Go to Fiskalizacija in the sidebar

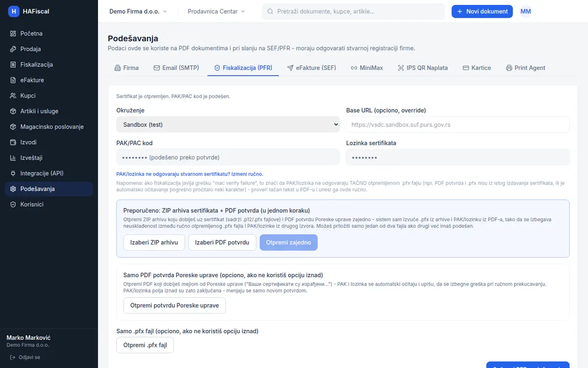[x=49, y=64]
